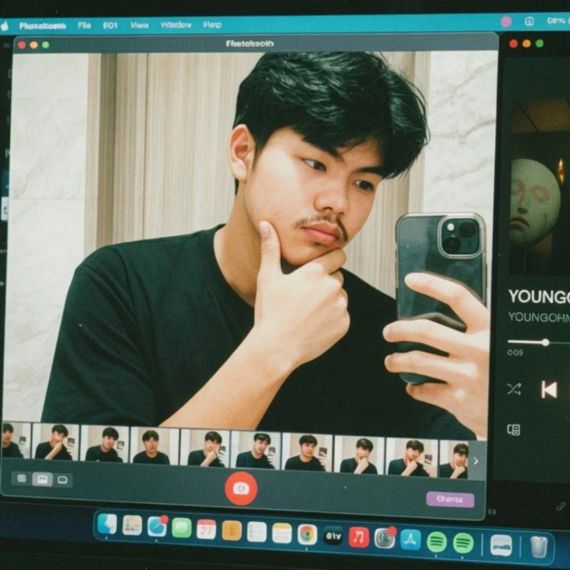Open Messages from the Dock
570x570 pixels.
point(182,528)
